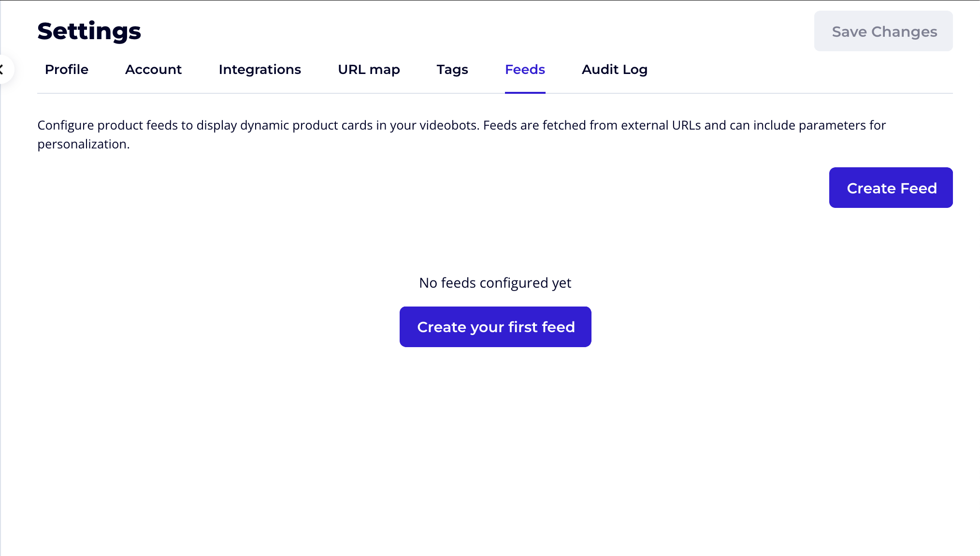This screenshot has width=980, height=556.
Task: Click the grayed-out Save Changes control
Action: (883, 31)
